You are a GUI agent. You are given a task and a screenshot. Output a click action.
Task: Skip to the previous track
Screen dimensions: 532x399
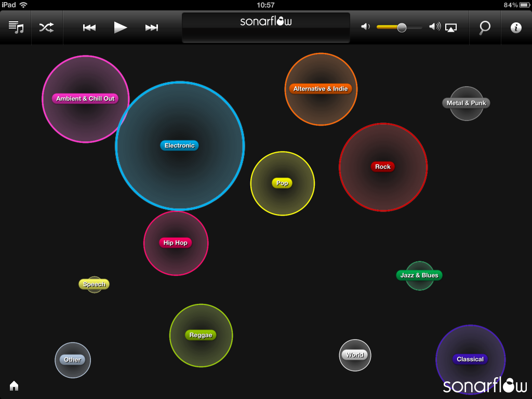click(89, 28)
